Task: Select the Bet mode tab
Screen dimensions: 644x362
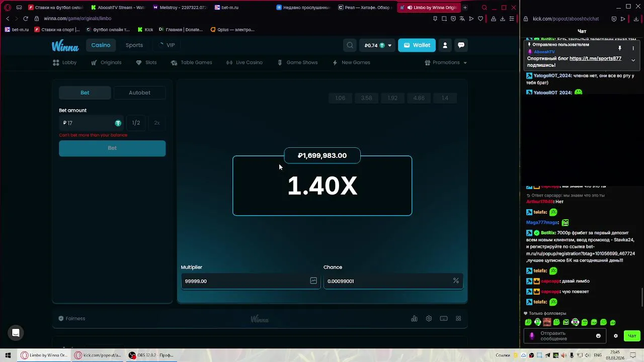Action: pos(85,93)
